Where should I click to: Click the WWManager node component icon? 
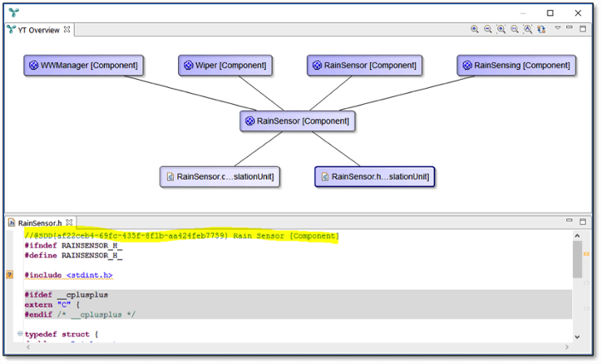click(x=34, y=66)
